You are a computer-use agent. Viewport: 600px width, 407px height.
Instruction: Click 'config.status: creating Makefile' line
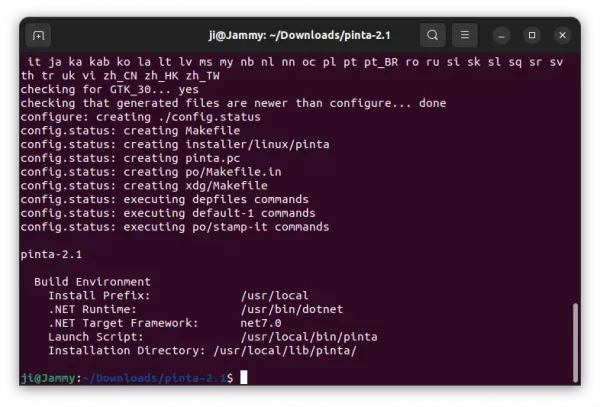tap(130, 131)
